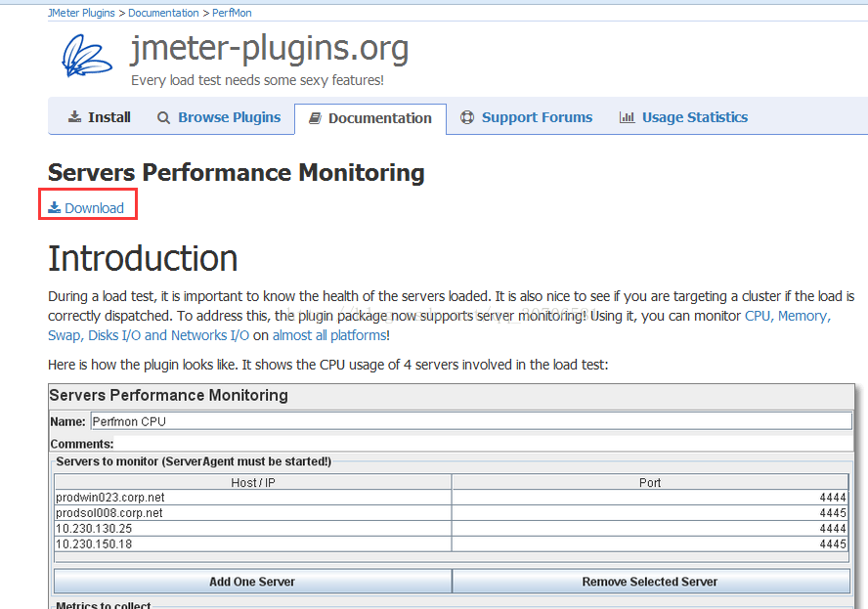Open the Install tab
This screenshot has height=609, width=868.
99,117
